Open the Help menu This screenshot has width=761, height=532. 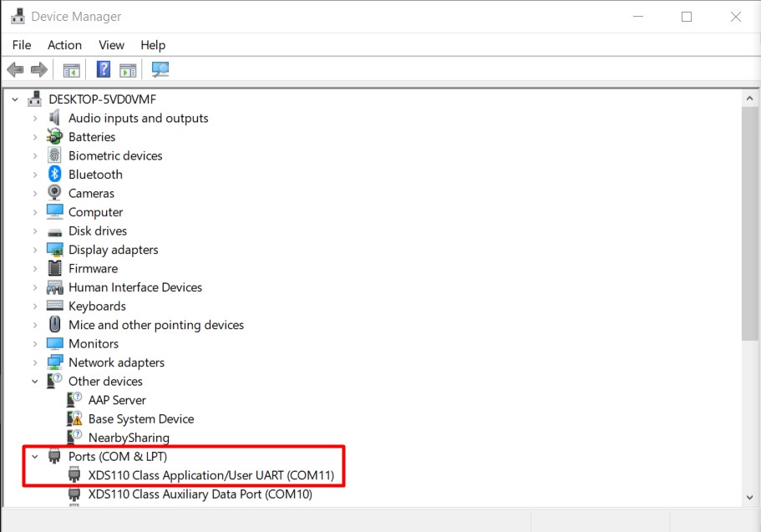[x=153, y=45]
